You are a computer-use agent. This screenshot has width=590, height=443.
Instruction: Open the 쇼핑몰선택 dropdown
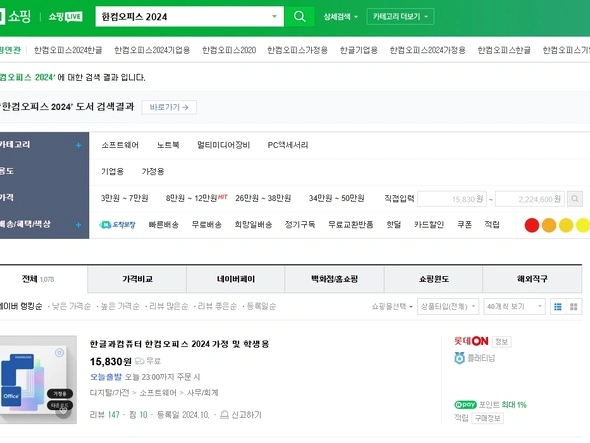(392, 306)
